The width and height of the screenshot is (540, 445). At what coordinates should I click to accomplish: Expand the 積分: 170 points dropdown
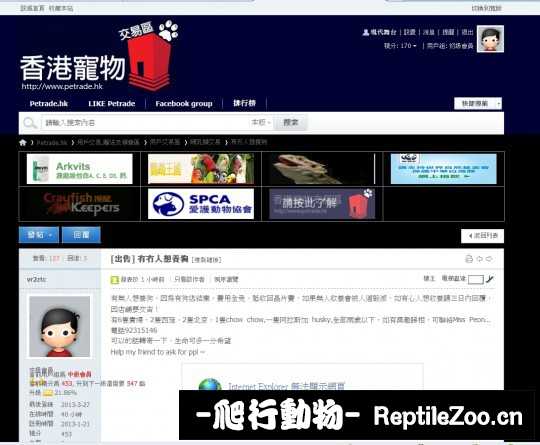tap(400, 45)
